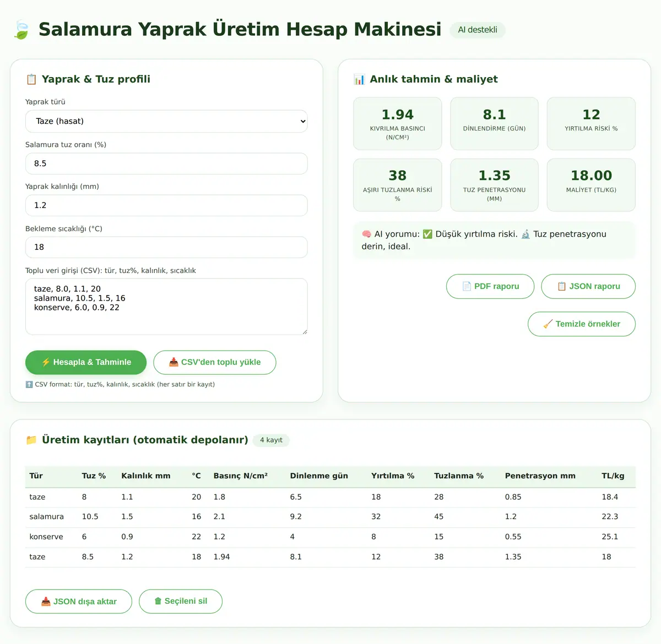Click the Tuz penetrasyonu 1.35 card
The height and width of the screenshot is (644, 661).
coord(494,185)
